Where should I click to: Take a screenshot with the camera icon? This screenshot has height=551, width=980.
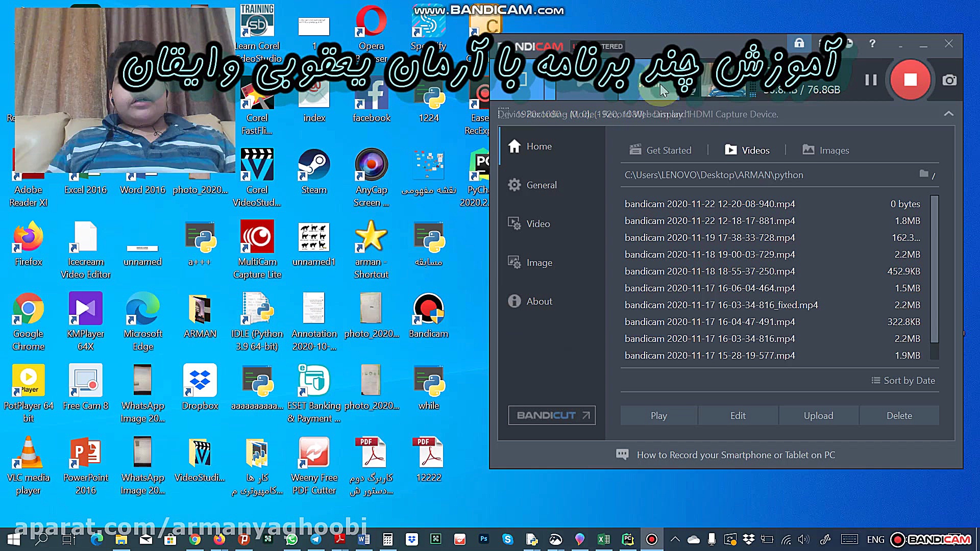(949, 80)
